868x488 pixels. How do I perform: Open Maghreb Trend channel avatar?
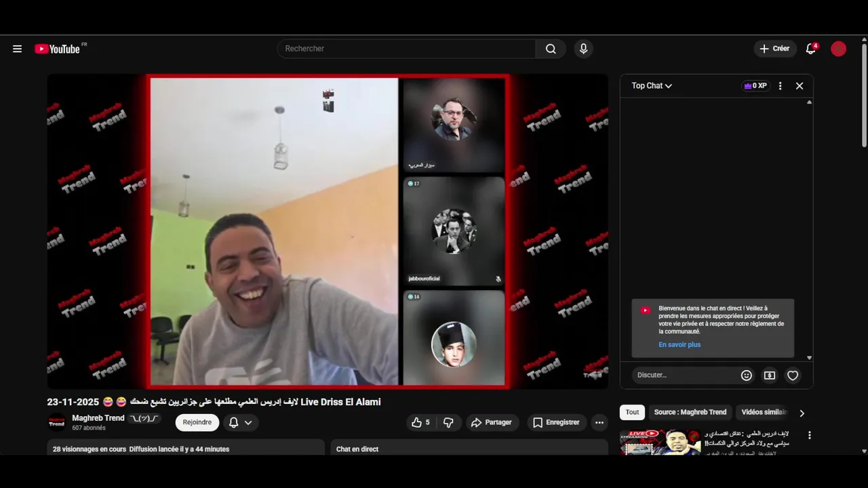click(x=57, y=422)
